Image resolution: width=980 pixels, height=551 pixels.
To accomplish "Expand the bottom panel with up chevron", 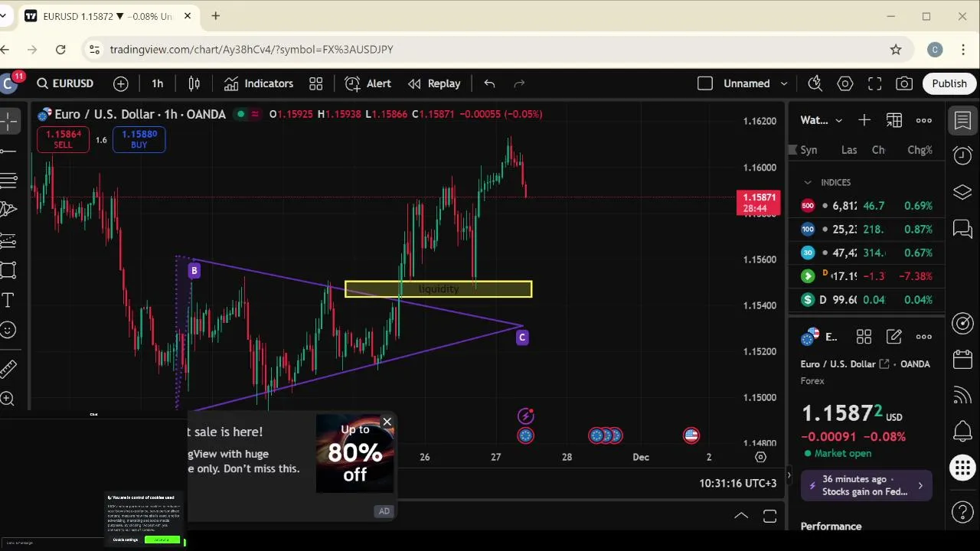I will (x=741, y=516).
